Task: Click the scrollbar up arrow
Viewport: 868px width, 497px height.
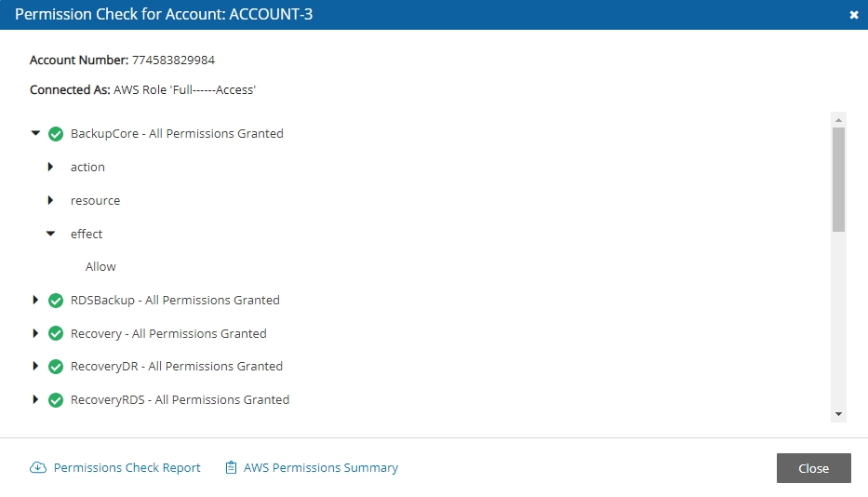Action: pyautogui.click(x=838, y=120)
